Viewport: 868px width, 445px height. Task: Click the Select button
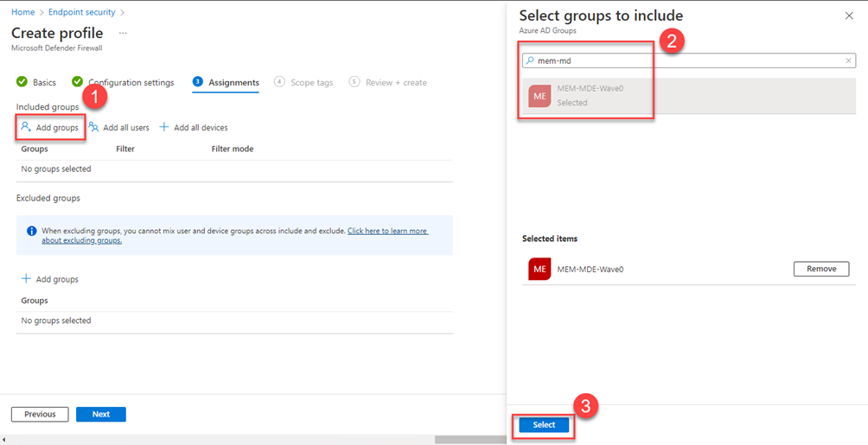coord(544,425)
